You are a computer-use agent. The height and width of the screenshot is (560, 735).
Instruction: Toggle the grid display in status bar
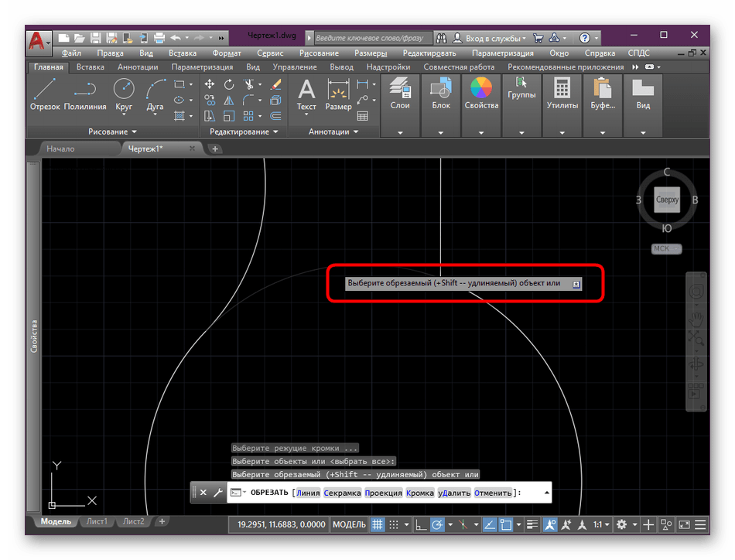tap(378, 524)
